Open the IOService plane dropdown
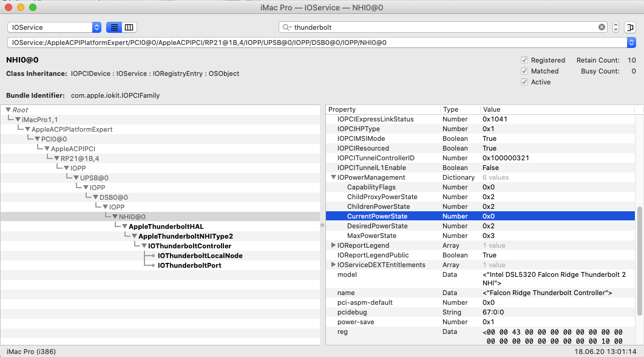Viewport: 644px width, 357px height. coord(54,27)
